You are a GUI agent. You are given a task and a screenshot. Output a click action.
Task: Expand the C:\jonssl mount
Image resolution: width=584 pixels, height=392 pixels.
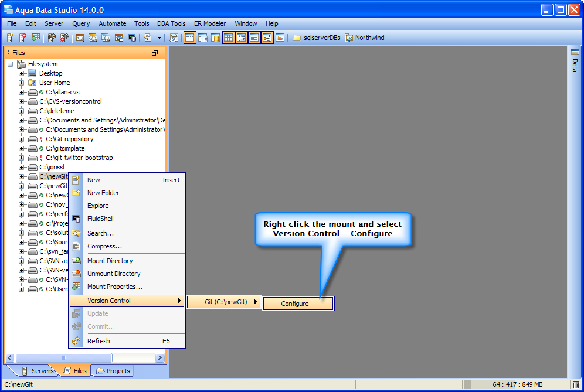(21, 167)
